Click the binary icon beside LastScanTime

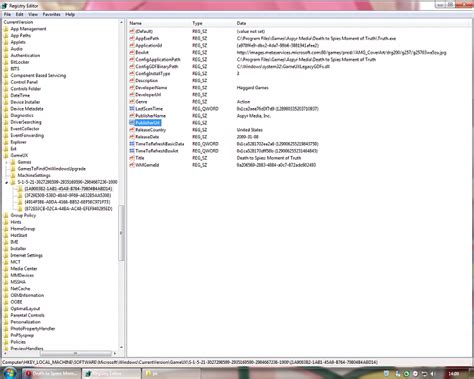(x=132, y=109)
